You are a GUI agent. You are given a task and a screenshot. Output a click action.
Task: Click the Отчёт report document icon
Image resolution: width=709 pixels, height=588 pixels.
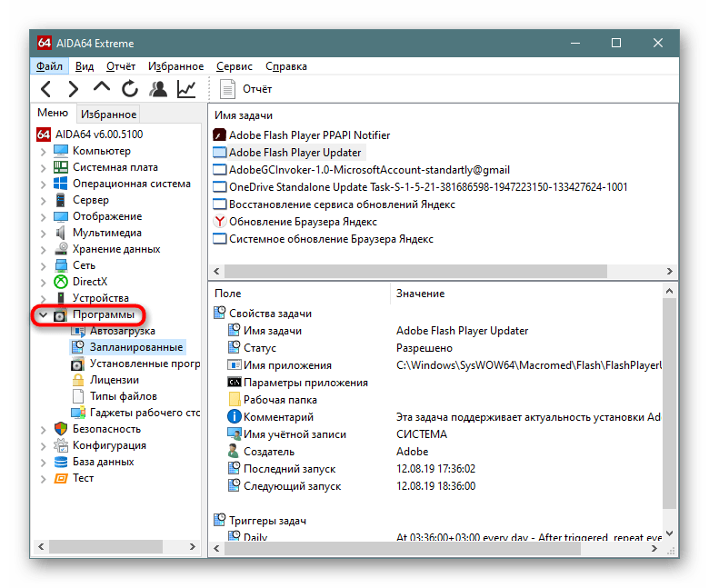click(227, 89)
